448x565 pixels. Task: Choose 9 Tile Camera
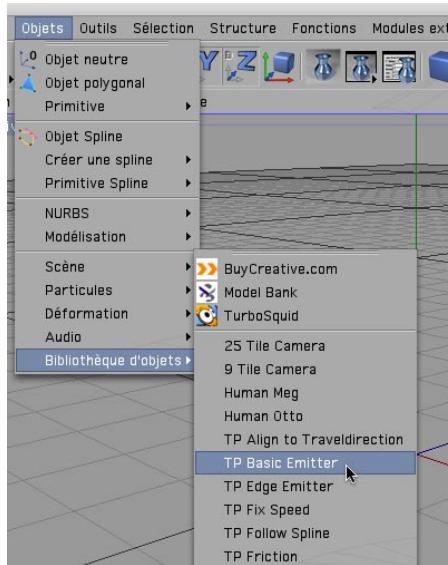(x=306, y=370)
